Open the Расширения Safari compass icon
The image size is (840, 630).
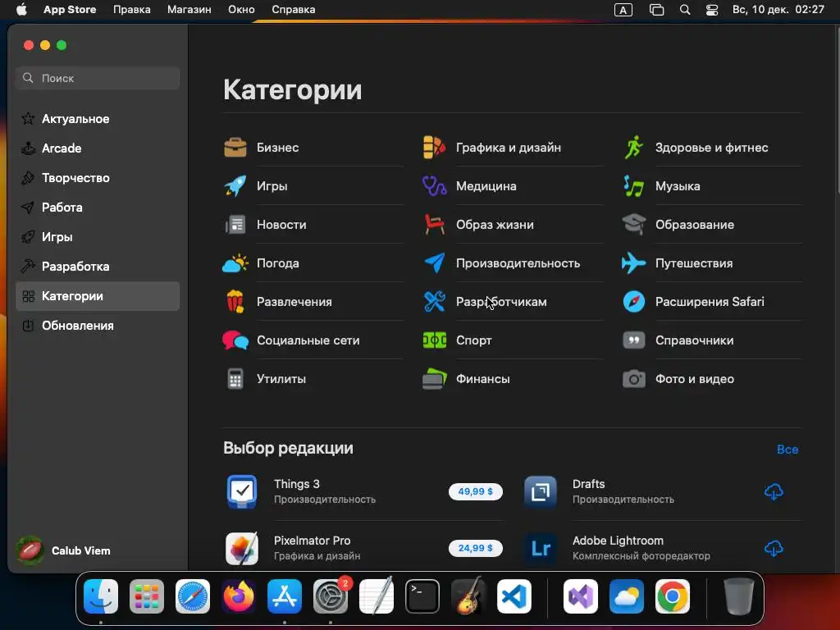coord(634,302)
